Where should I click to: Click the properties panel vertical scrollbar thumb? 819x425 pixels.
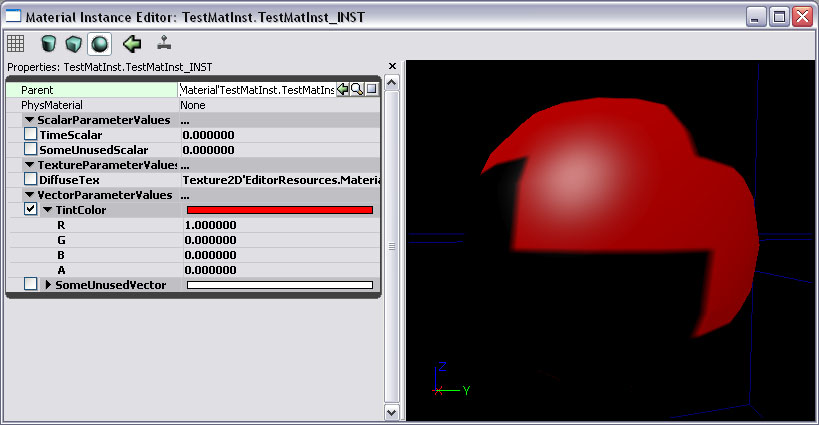pos(392,246)
